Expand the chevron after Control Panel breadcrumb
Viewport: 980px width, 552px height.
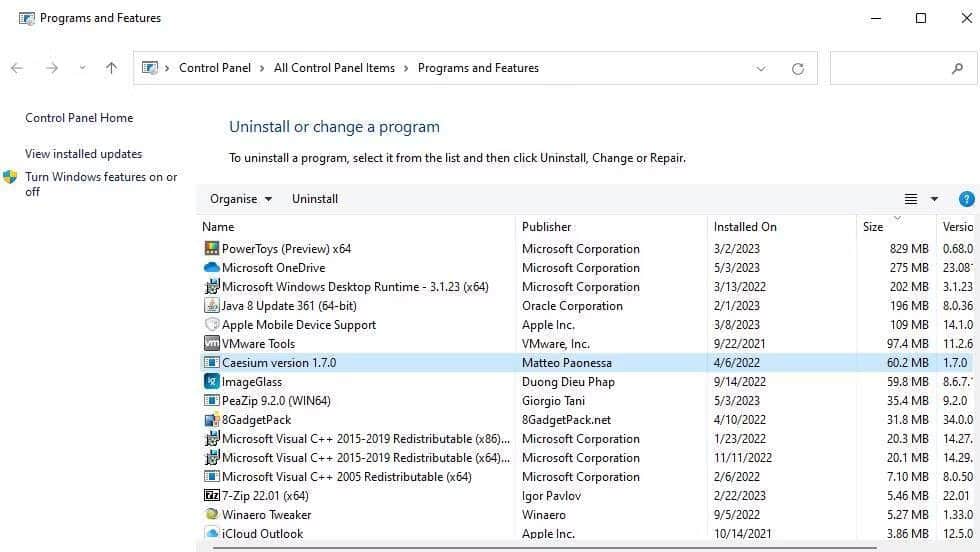click(262, 68)
